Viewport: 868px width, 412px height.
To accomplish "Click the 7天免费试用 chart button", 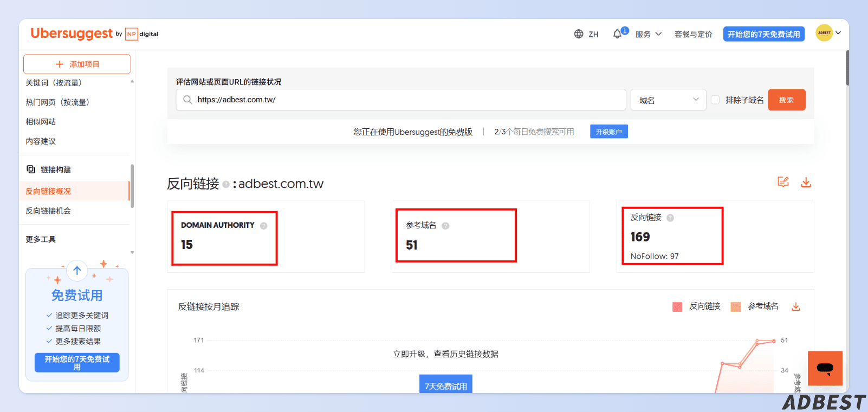I will [446, 384].
